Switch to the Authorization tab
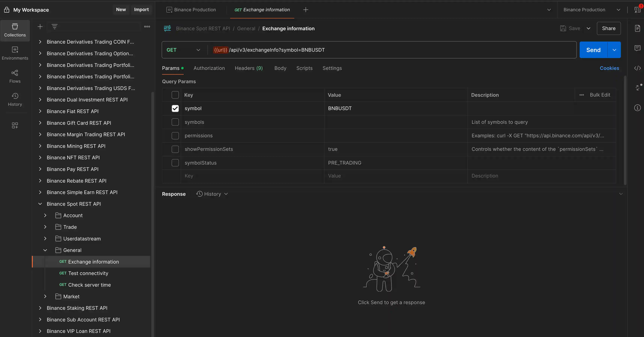The height and width of the screenshot is (337, 644). point(209,68)
